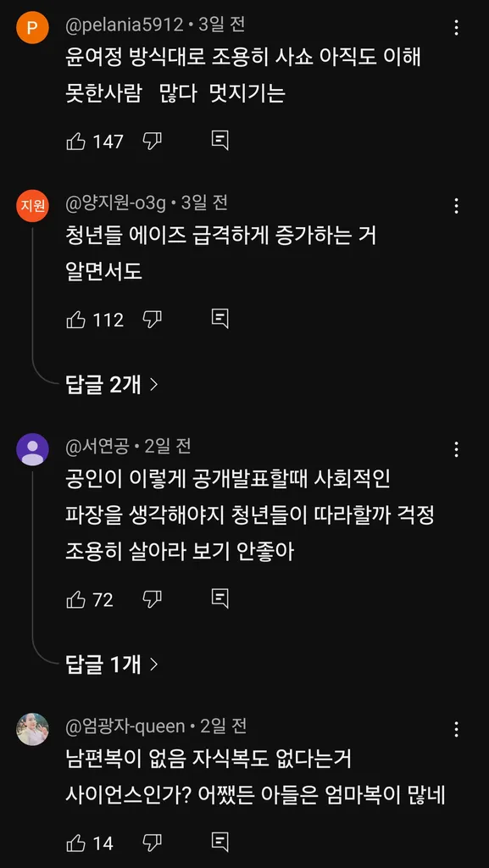Open the @엄광자-queen profile picture
The height and width of the screenshot is (868, 489).
click(x=33, y=729)
